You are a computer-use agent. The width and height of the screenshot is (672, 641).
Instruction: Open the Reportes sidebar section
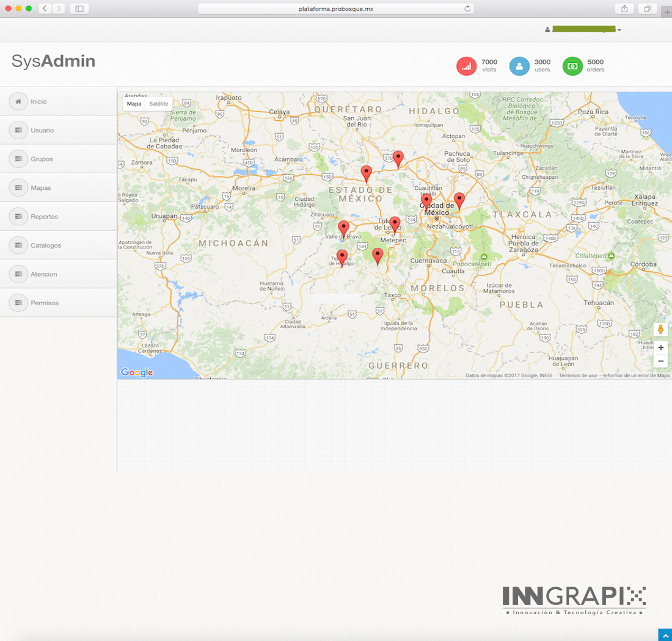tap(44, 217)
